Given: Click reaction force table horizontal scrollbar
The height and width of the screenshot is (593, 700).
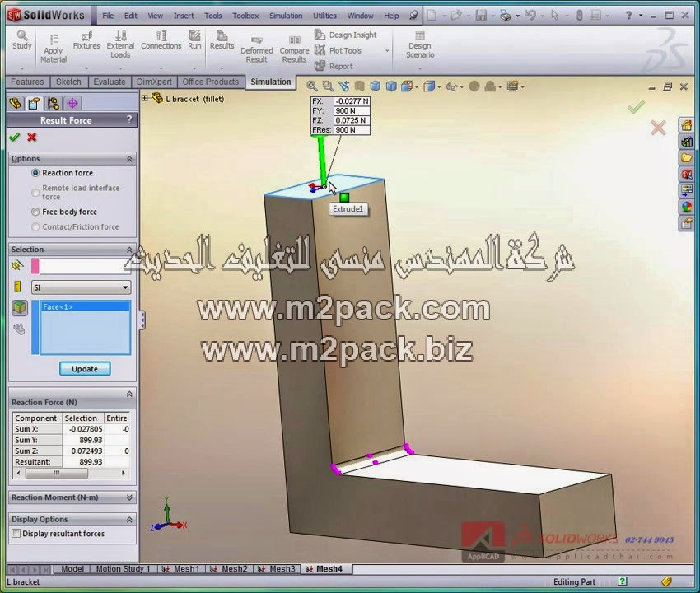Looking at the screenshot, I should tap(71, 473).
